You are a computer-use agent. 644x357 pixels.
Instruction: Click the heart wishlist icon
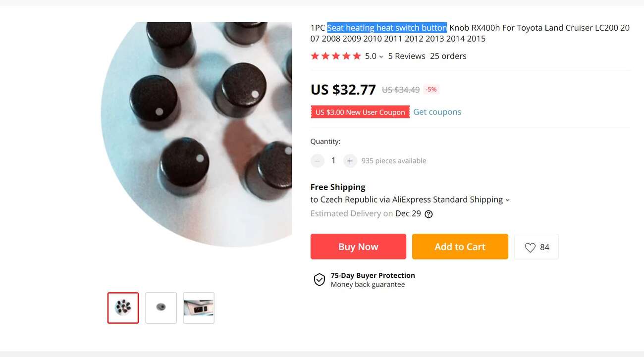(x=530, y=248)
